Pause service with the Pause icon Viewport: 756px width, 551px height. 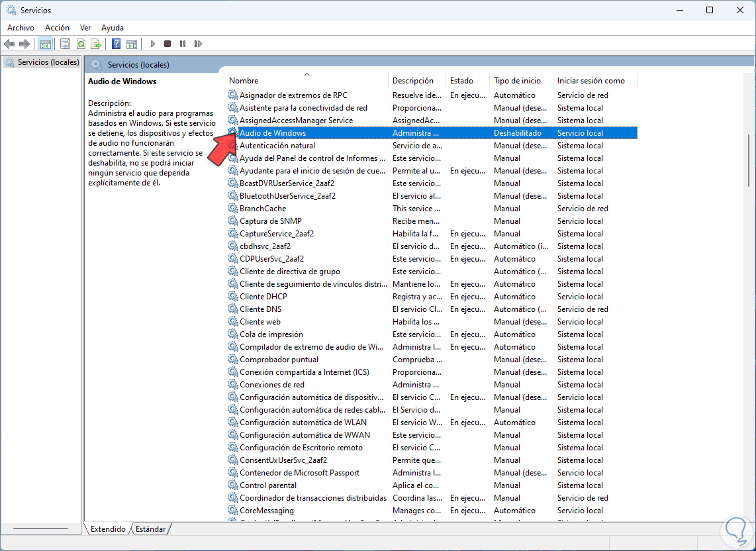[x=183, y=44]
